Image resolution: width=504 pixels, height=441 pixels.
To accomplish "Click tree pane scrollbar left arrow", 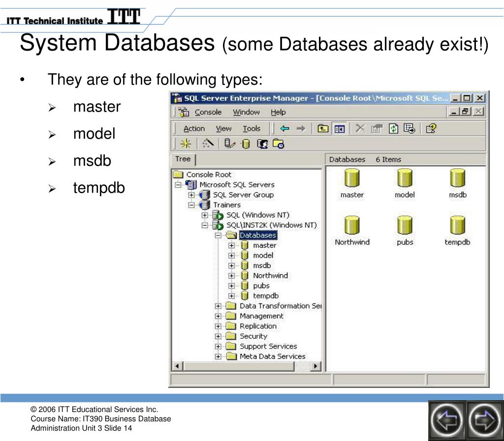I will (177, 366).
